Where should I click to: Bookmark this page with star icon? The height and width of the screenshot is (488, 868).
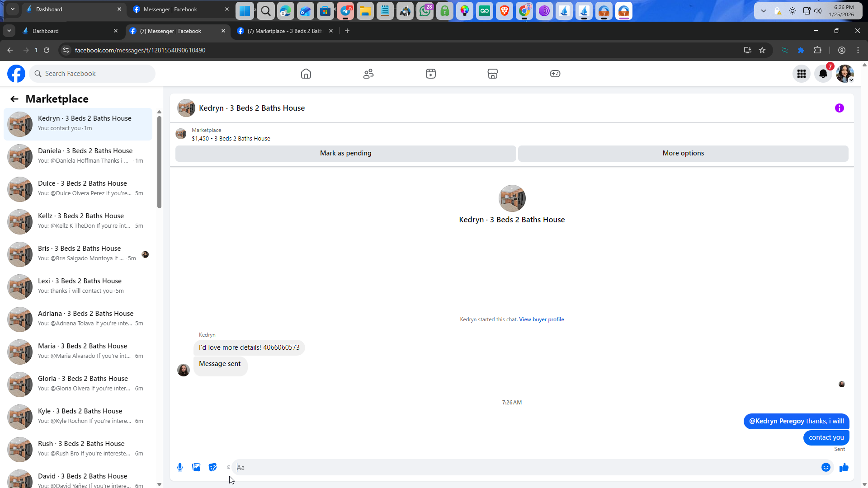coord(762,50)
